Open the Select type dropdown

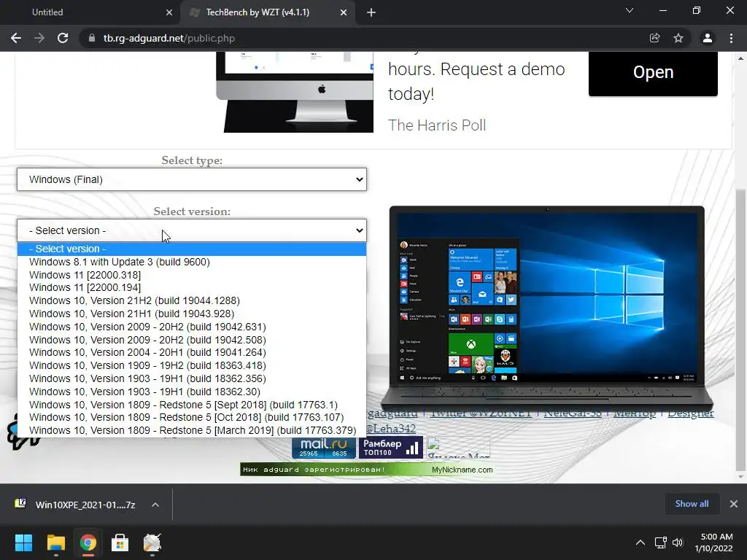[x=192, y=179]
